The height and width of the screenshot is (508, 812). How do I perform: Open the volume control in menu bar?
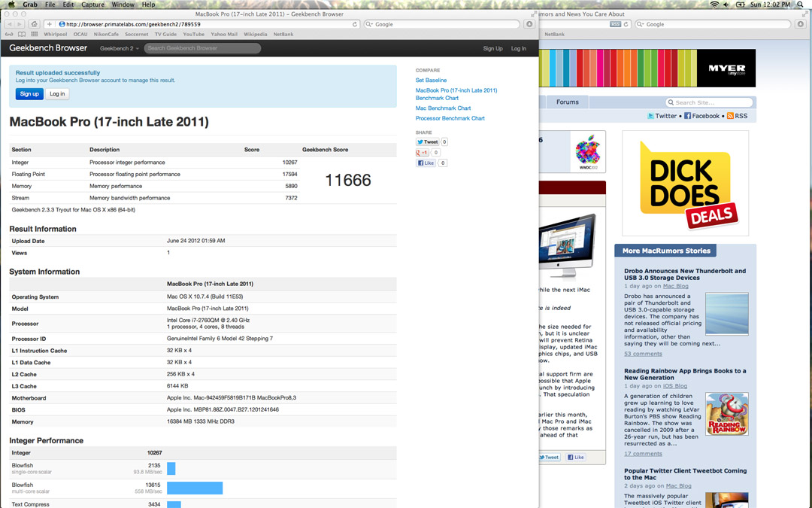pyautogui.click(x=726, y=5)
